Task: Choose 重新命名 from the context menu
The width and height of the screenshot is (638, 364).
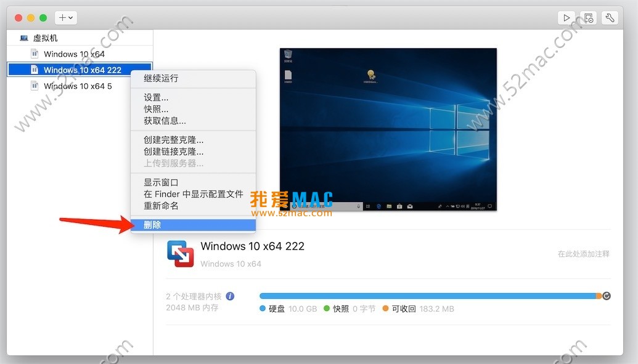Action: click(194, 206)
